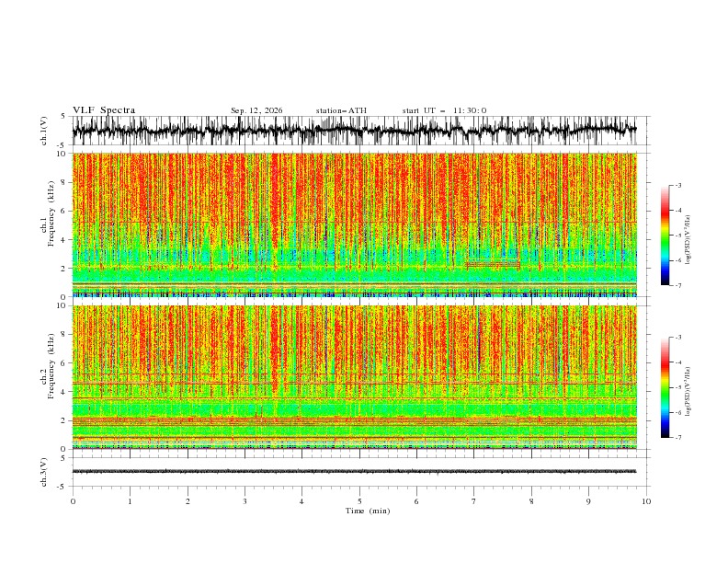Viewport: 728px width, 563px height.
Task: Click the -3 label on upper colorbar
Action: coord(678,185)
